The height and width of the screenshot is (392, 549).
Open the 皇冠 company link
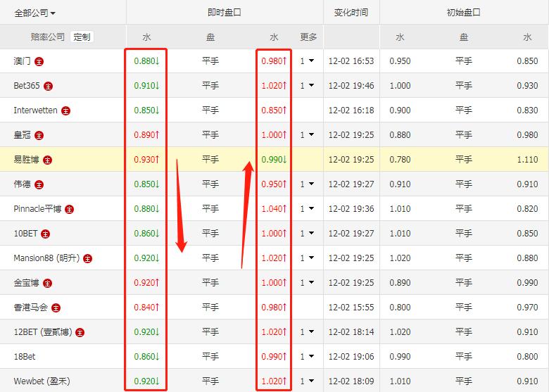point(22,134)
